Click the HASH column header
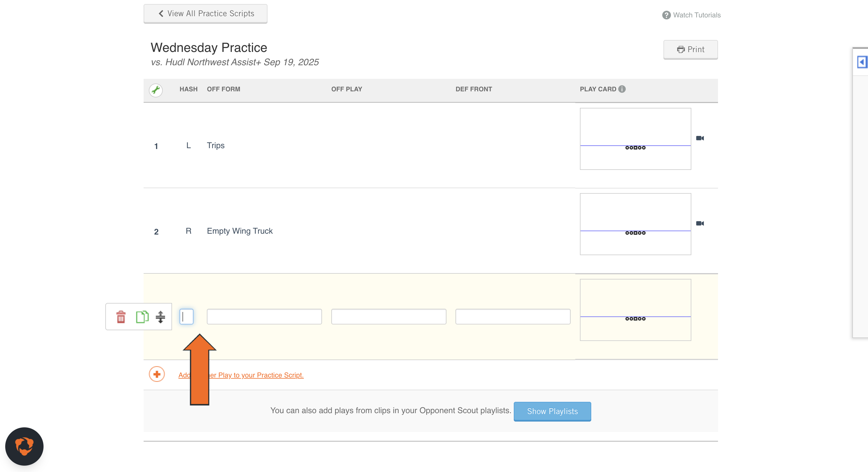 pyautogui.click(x=188, y=89)
